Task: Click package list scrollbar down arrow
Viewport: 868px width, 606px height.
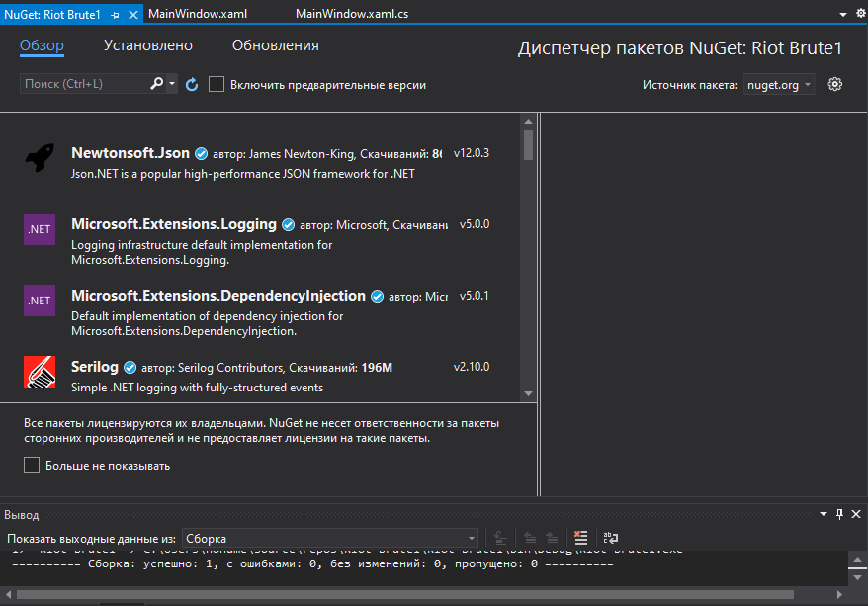Action: pos(528,393)
